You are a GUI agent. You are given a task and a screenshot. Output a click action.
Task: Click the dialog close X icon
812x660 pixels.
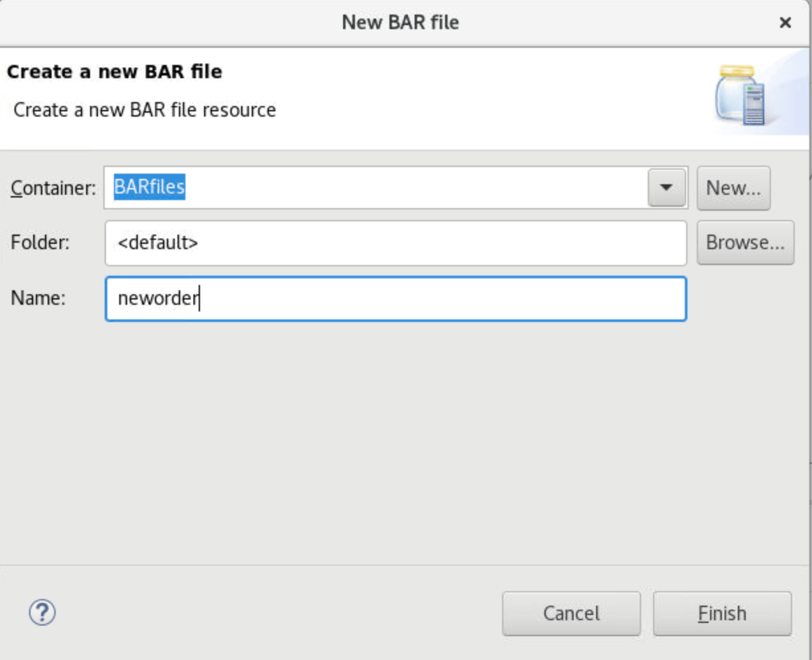click(785, 22)
